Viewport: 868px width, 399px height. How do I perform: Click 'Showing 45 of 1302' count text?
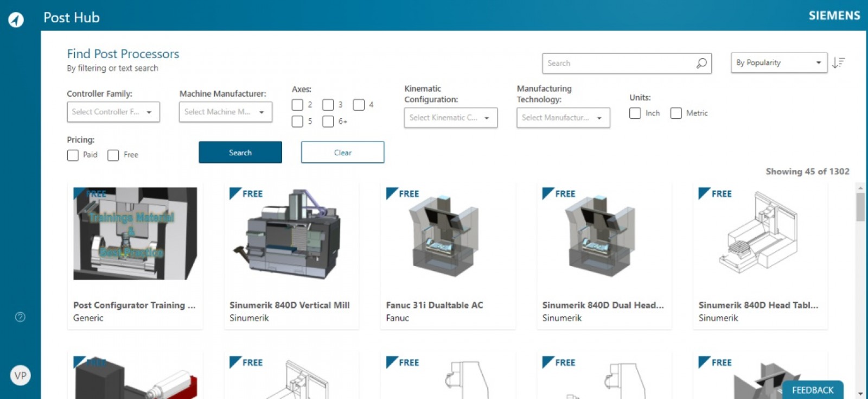[x=807, y=172]
